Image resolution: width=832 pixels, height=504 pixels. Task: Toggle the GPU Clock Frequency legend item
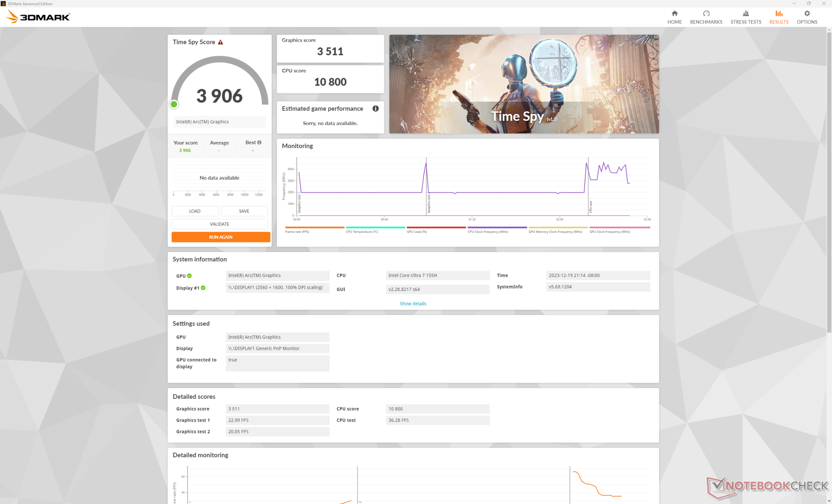pos(620,229)
